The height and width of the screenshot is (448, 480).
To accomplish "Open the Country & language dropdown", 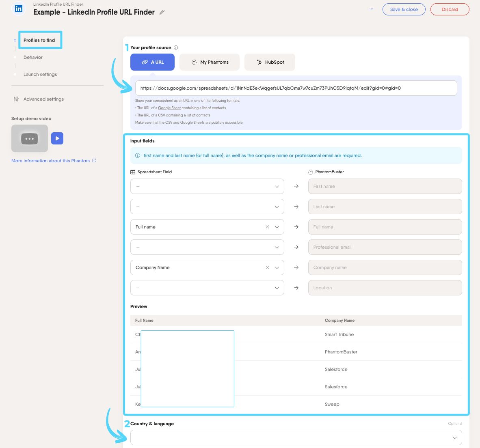I will 296,437.
